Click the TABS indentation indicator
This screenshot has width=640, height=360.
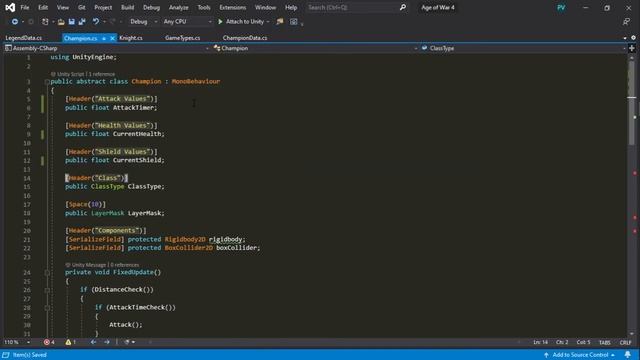coord(604,342)
